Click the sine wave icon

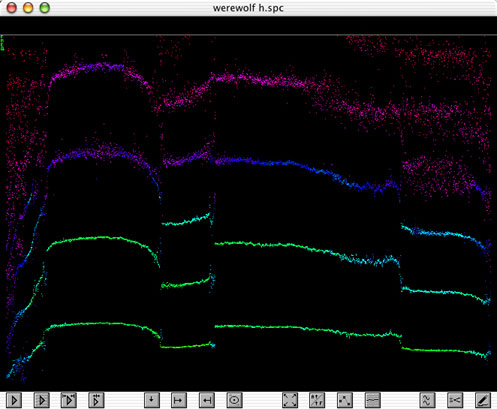click(427, 400)
